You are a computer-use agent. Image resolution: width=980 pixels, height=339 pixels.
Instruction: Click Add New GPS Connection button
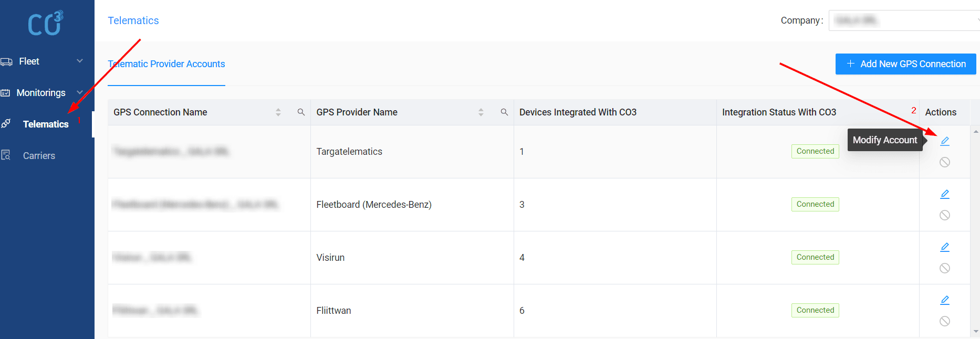(x=906, y=64)
